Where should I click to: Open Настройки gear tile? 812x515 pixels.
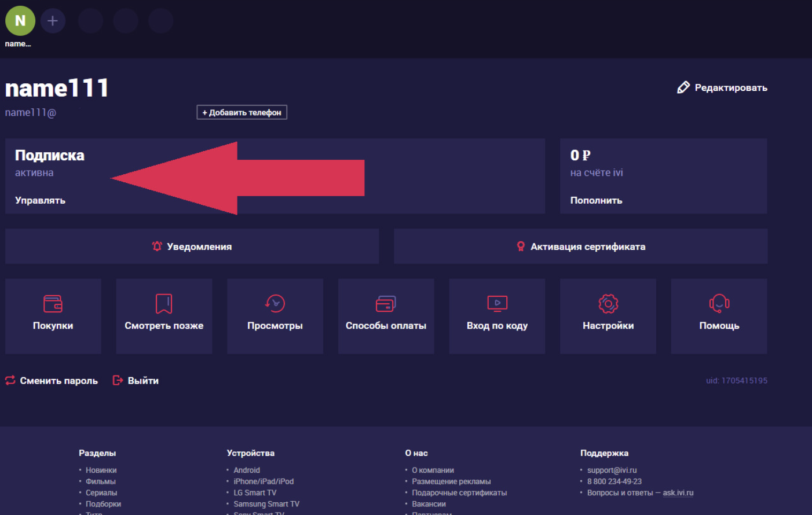(608, 316)
